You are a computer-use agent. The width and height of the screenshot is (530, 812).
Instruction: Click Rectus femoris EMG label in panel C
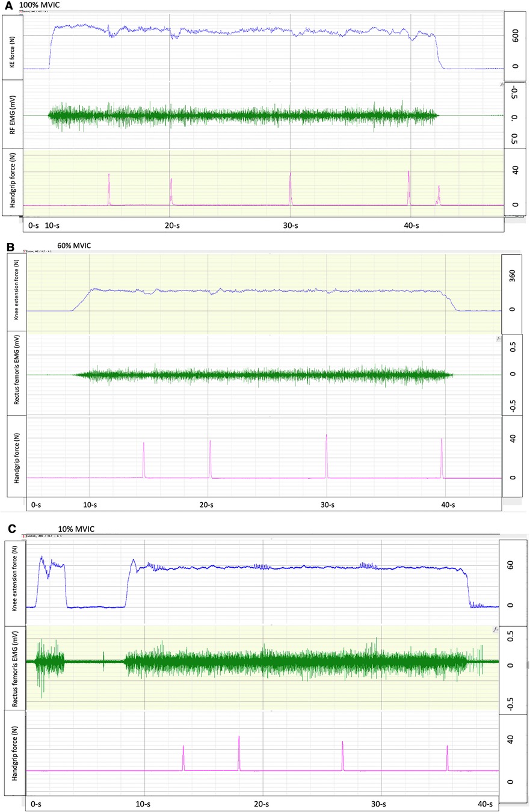(15, 668)
